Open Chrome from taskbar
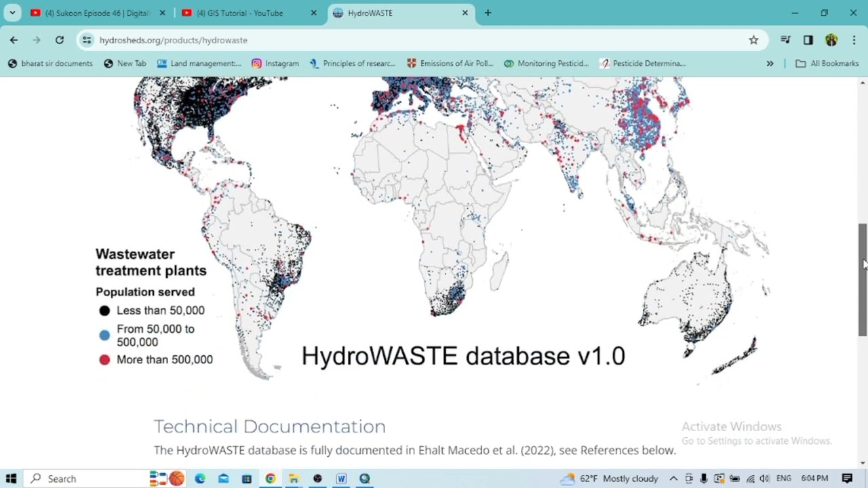The image size is (868, 488). 271,479
